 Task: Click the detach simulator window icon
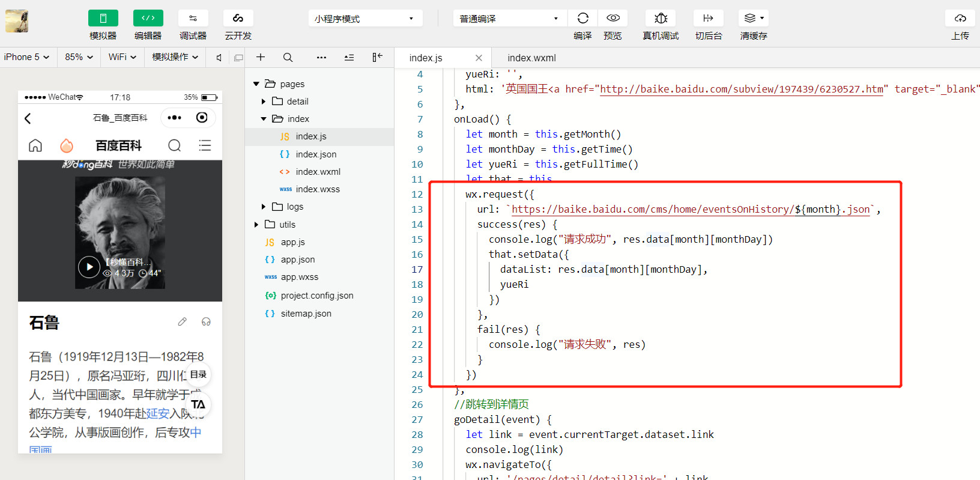click(x=238, y=58)
